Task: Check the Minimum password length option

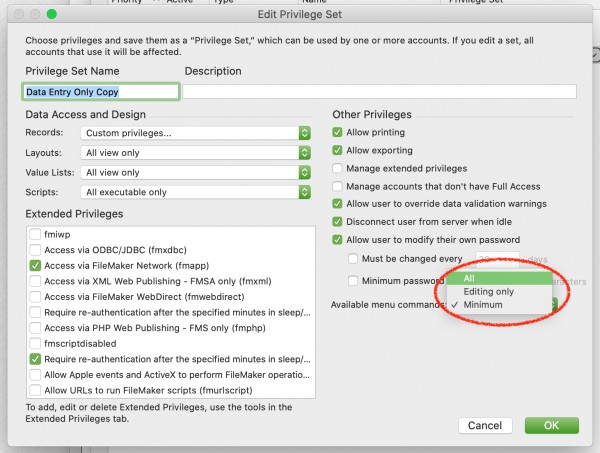Action: [354, 282]
